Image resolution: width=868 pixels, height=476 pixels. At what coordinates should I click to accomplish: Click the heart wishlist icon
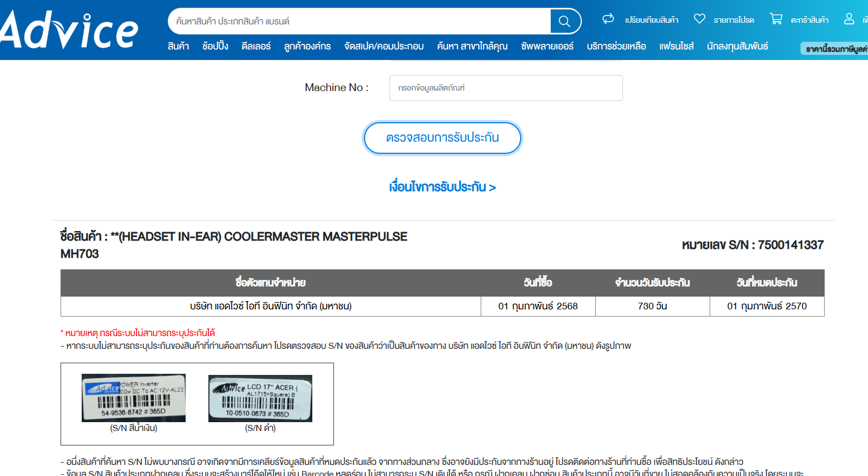[700, 19]
